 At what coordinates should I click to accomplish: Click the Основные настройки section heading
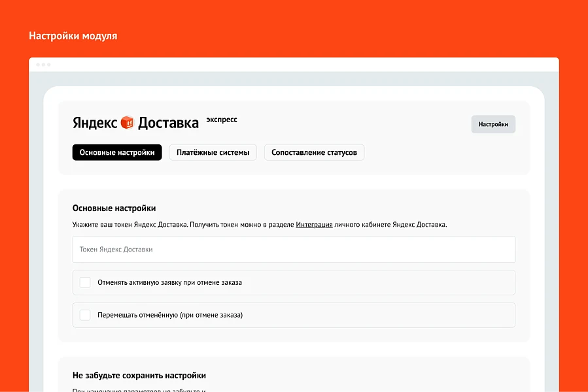click(114, 208)
